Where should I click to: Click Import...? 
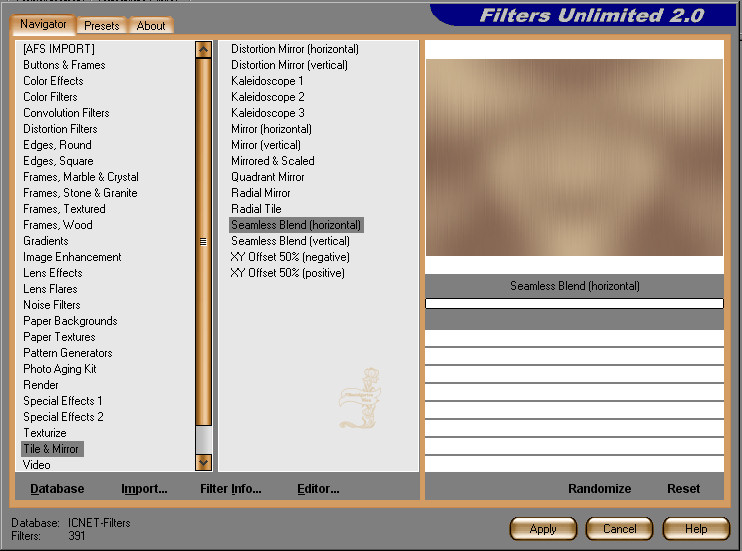point(144,489)
